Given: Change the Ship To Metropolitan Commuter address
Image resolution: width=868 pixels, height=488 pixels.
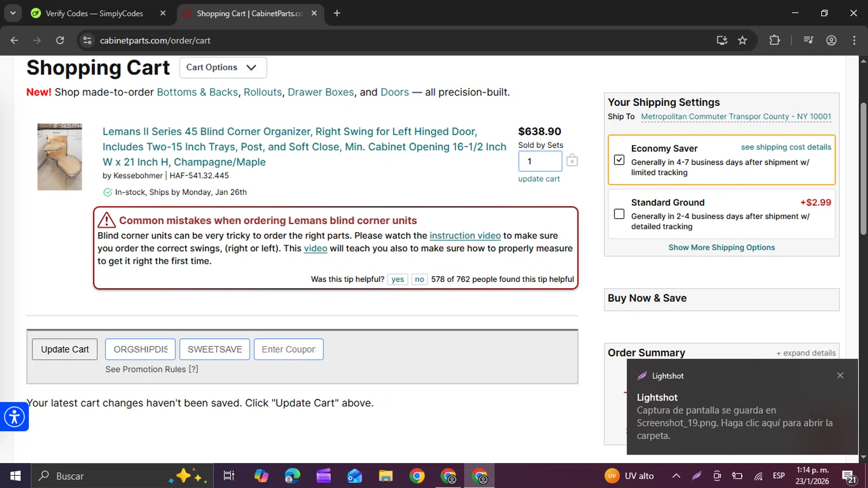Looking at the screenshot, I should (x=736, y=116).
